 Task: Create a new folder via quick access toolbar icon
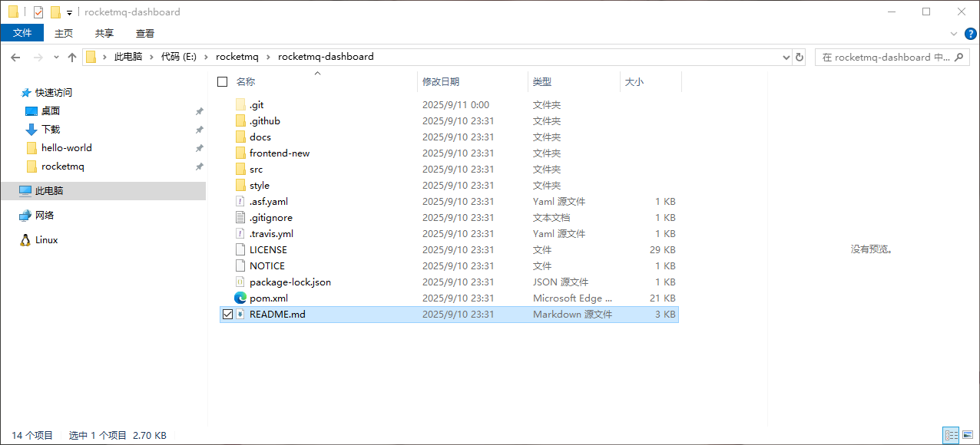pyautogui.click(x=55, y=12)
